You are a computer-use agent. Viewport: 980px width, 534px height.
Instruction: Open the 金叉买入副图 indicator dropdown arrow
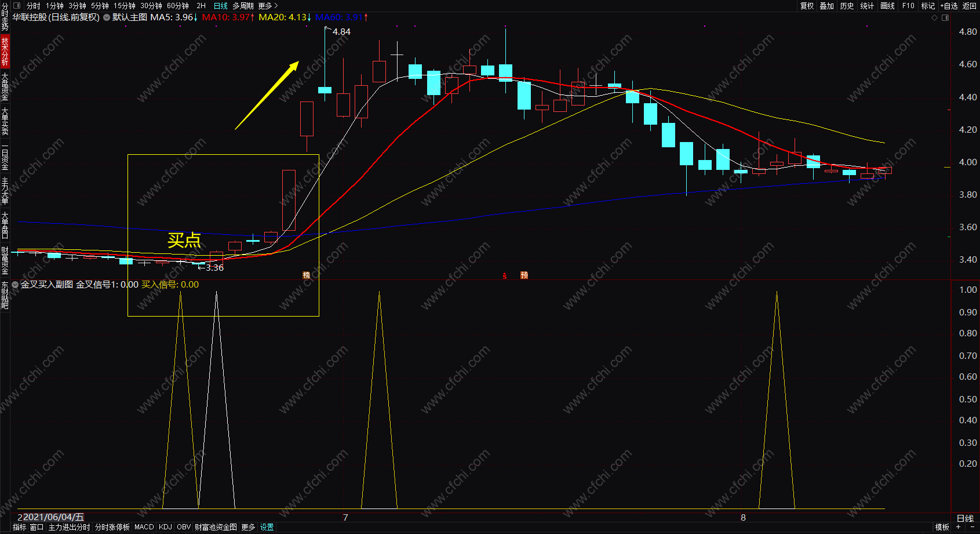coord(15,285)
